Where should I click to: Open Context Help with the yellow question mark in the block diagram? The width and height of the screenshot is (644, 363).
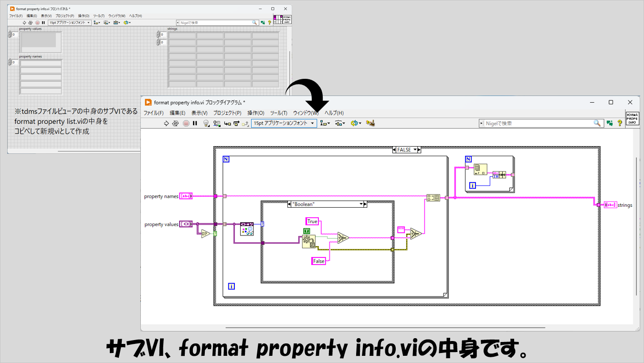pyautogui.click(x=620, y=123)
